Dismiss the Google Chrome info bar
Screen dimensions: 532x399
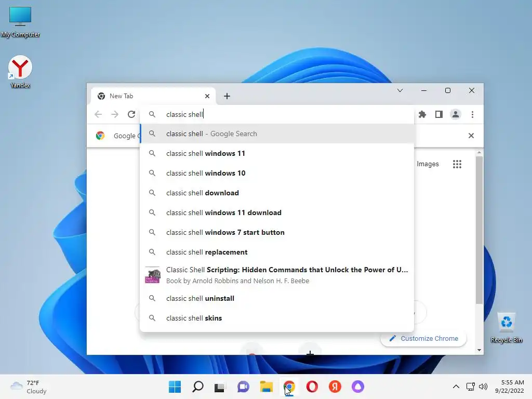[x=471, y=136]
